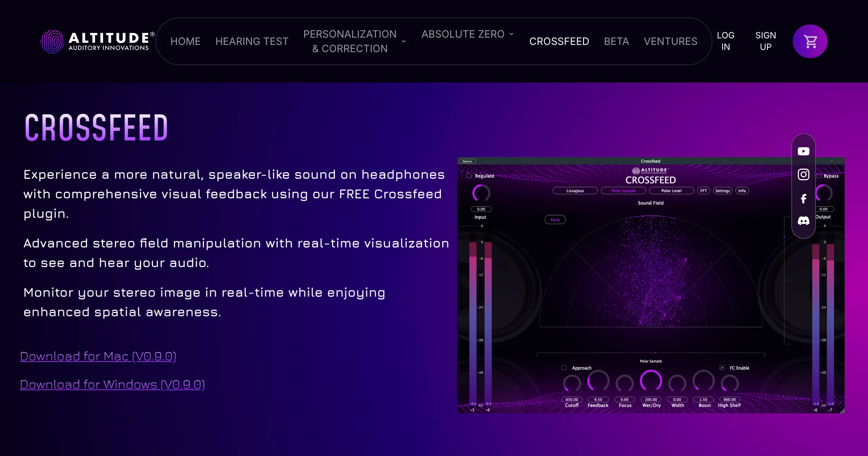Toggle the Bypass checkbox in plugin
Viewport: 868px width, 456px height.
[819, 176]
